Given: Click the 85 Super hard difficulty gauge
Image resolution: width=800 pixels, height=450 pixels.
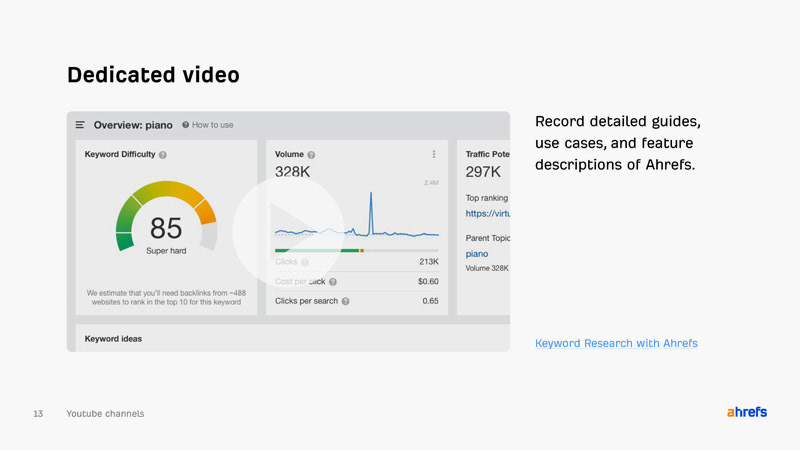Looking at the screenshot, I should coord(166,218).
